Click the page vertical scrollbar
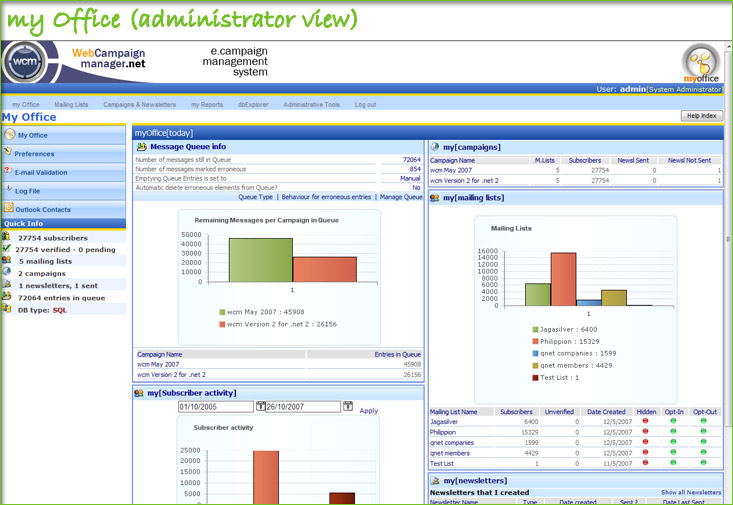 728,238
